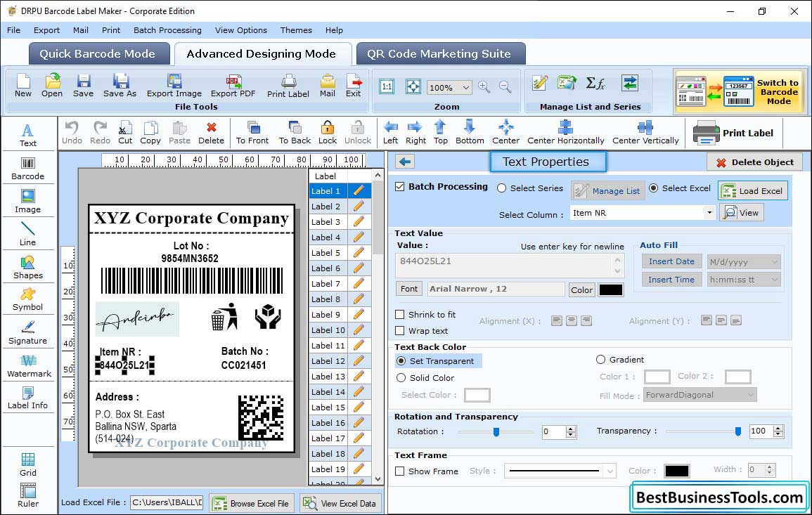Click the View Excel Data button

[341, 503]
